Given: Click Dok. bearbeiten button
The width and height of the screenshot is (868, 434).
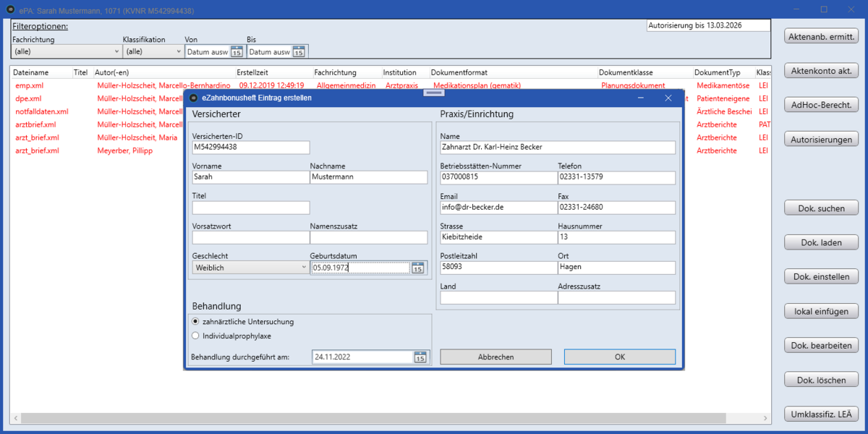Looking at the screenshot, I should point(821,346).
